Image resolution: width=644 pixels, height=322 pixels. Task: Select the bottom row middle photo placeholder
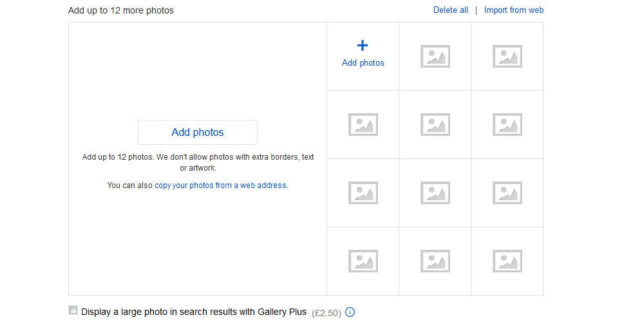[435, 261]
